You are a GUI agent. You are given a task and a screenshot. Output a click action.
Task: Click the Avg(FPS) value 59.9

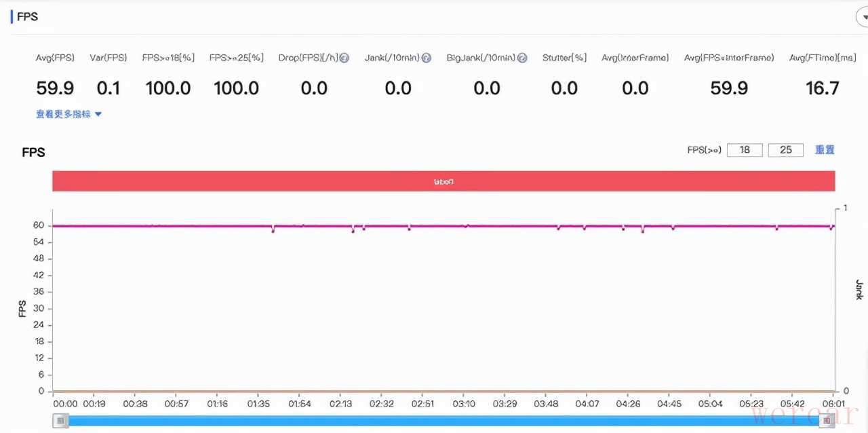click(55, 88)
